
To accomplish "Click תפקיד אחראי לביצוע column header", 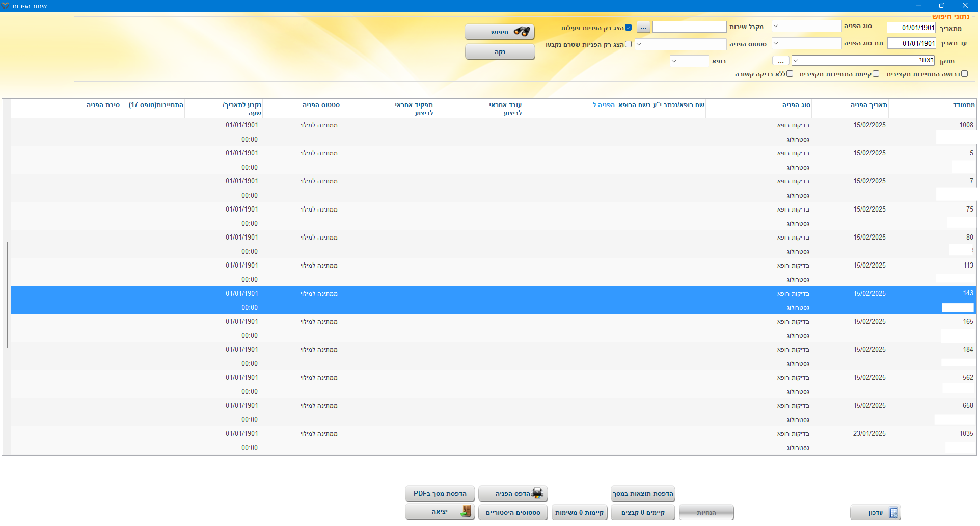I will (x=388, y=109).
